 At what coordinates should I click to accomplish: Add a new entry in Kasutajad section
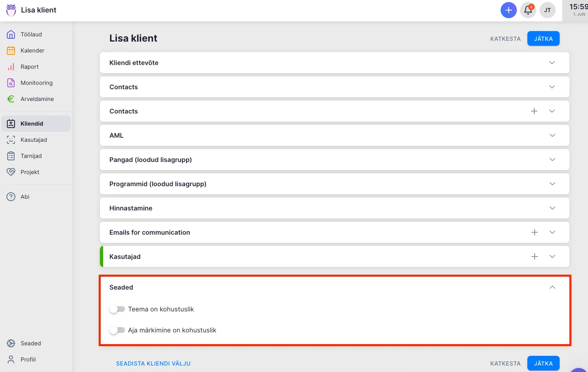coord(534,256)
